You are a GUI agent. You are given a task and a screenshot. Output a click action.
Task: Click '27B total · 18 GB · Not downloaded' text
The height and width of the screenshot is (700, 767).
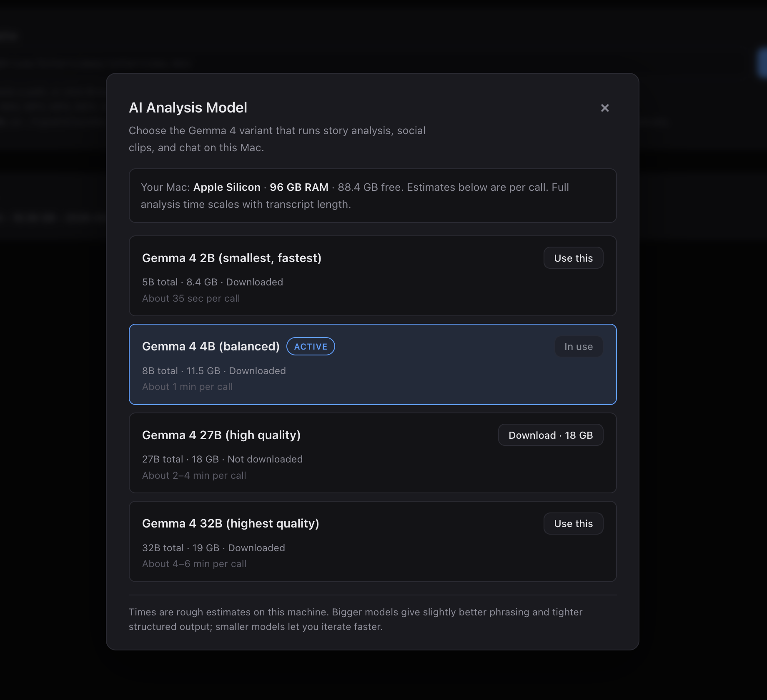[x=222, y=459]
